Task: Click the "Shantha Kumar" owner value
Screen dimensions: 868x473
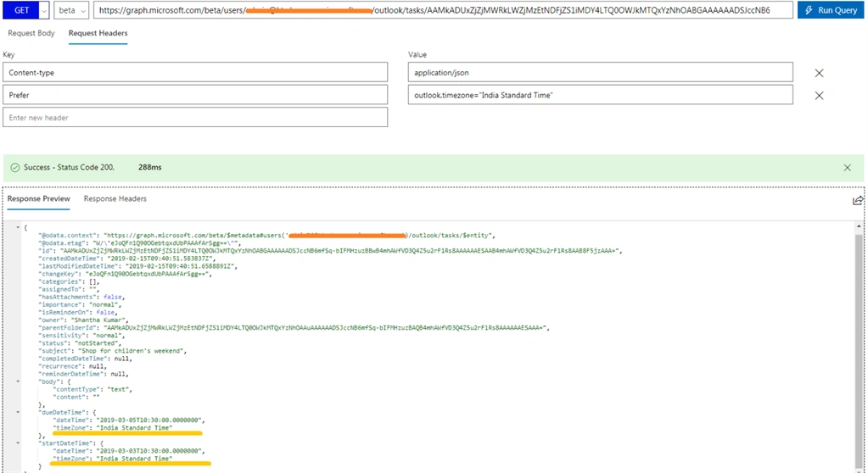Action: [x=99, y=320]
